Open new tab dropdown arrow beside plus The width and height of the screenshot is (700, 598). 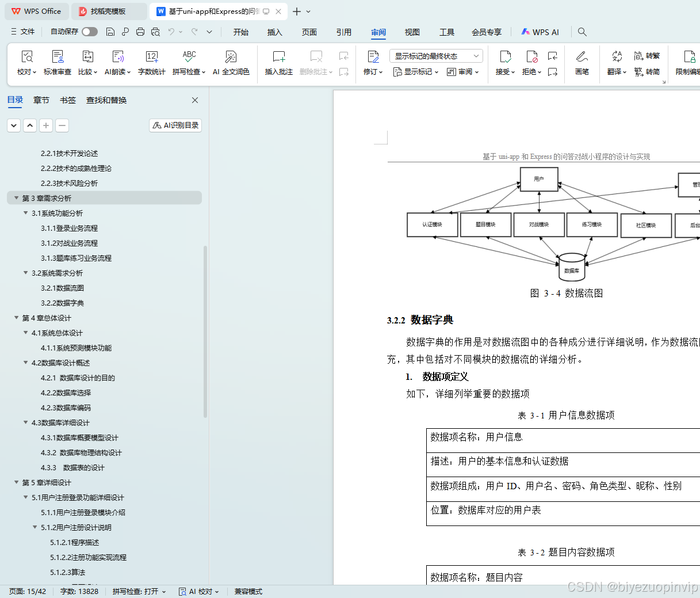(x=308, y=12)
